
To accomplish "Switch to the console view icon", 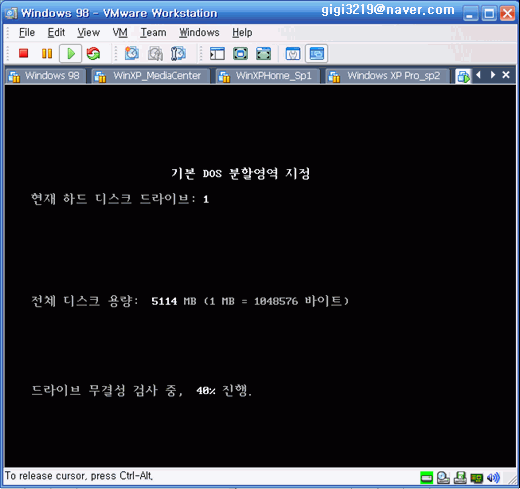I will pyautogui.click(x=316, y=54).
